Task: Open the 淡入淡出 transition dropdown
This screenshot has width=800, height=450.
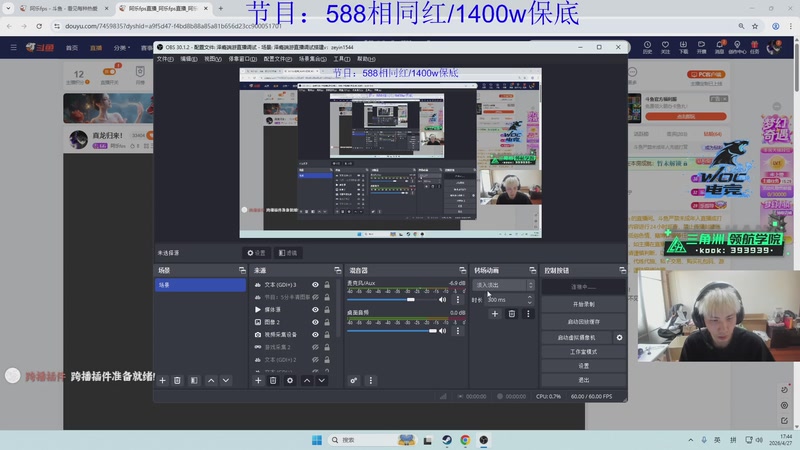Action: pos(503,285)
